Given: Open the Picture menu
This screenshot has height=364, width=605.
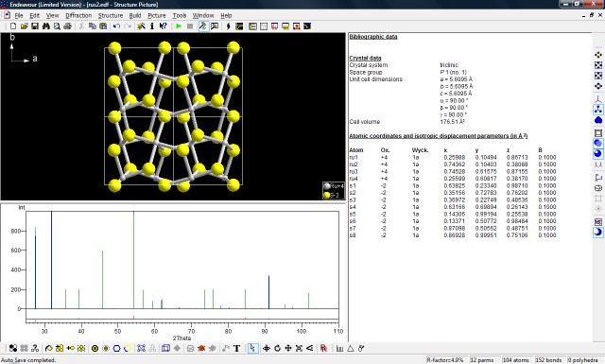Looking at the screenshot, I should [157, 15].
